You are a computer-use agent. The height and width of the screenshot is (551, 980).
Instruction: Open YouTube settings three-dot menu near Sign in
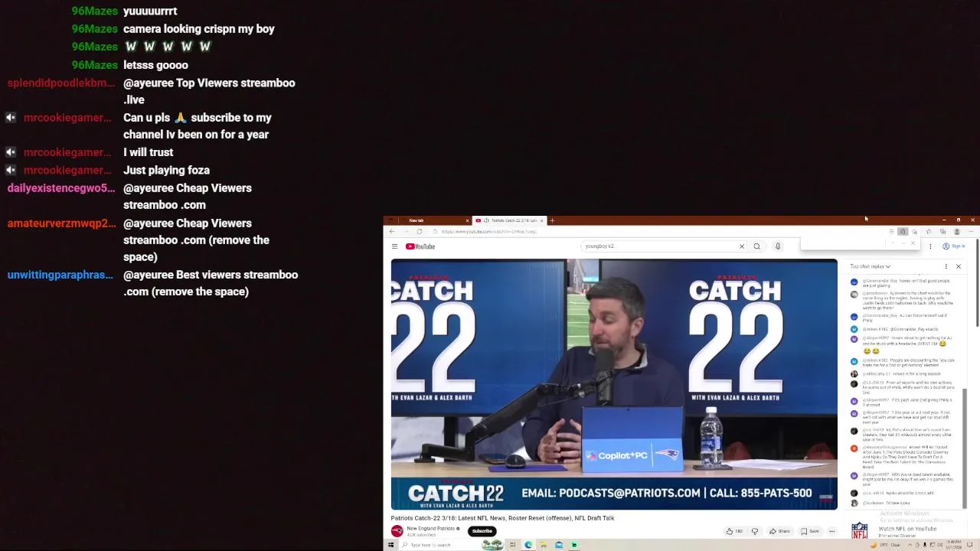coord(930,246)
